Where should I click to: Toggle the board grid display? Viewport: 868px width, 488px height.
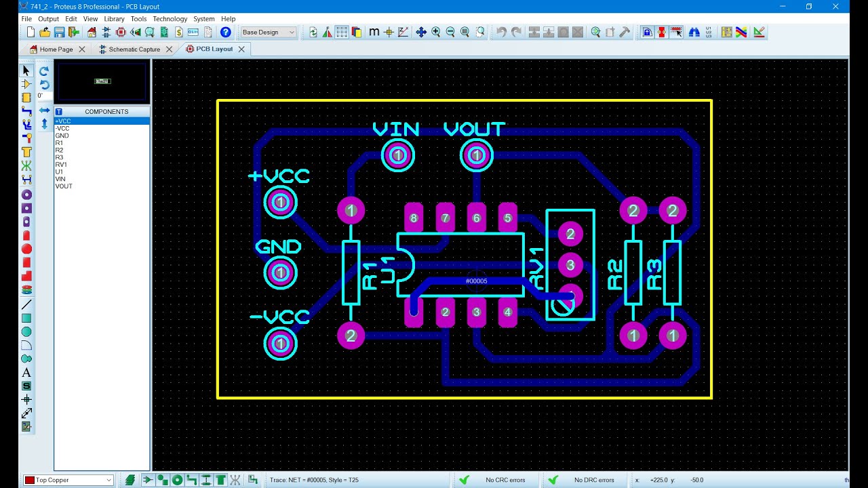pyautogui.click(x=342, y=32)
